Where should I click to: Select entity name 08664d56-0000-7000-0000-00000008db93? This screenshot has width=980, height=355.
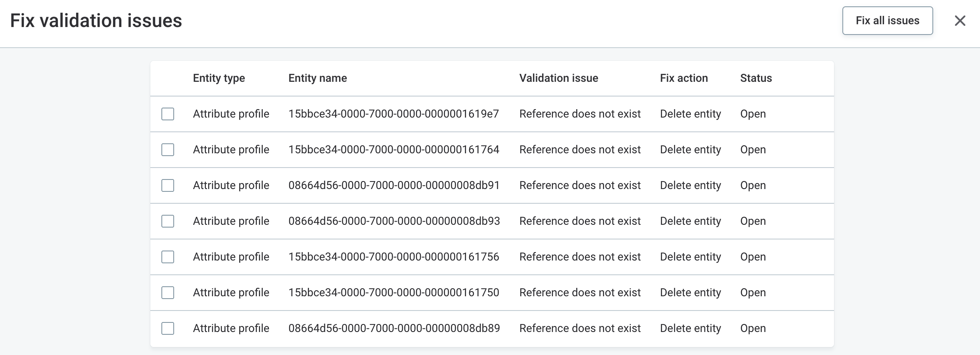[x=394, y=221]
